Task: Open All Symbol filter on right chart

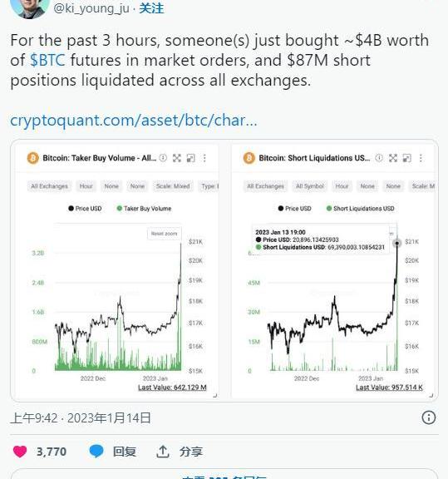Action: 310,186
